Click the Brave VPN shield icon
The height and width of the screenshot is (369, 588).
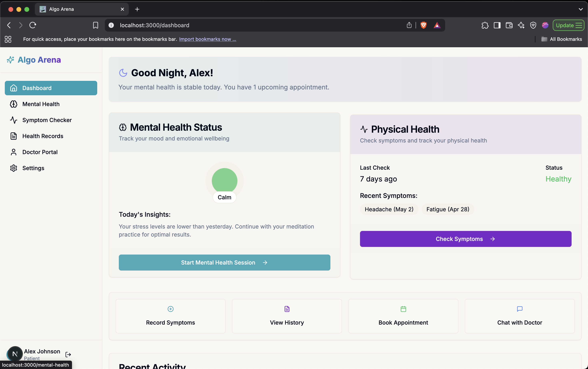point(533,25)
